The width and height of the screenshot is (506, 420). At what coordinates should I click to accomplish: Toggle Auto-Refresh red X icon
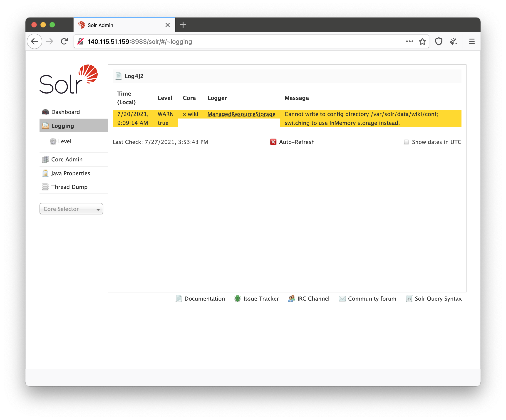[273, 142]
